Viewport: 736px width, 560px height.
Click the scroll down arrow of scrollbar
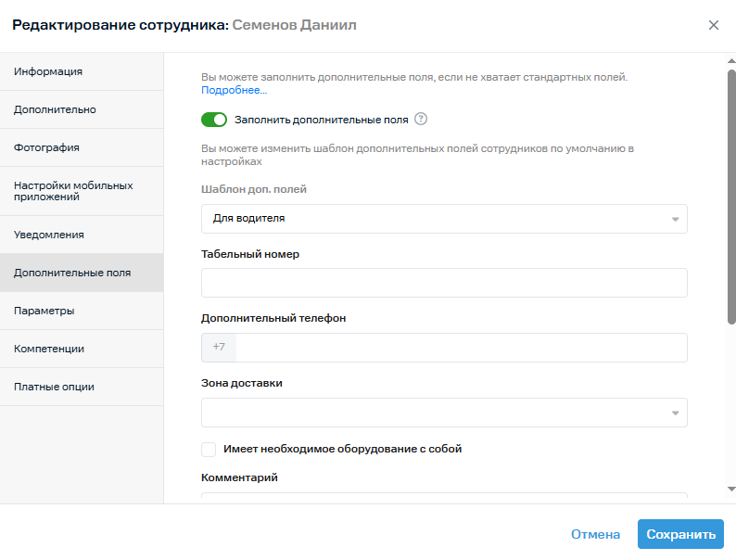point(730,488)
